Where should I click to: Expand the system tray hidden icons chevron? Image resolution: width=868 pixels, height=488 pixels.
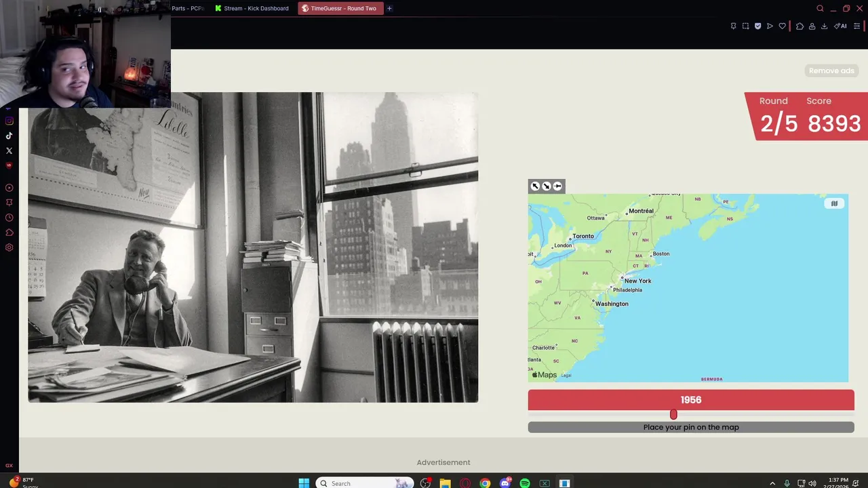(x=772, y=483)
